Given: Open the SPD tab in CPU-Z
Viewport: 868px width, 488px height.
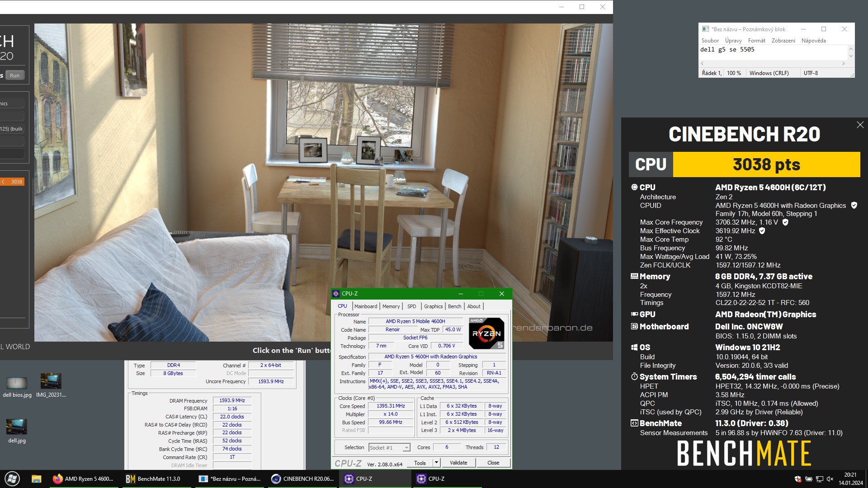Looking at the screenshot, I should (x=411, y=306).
